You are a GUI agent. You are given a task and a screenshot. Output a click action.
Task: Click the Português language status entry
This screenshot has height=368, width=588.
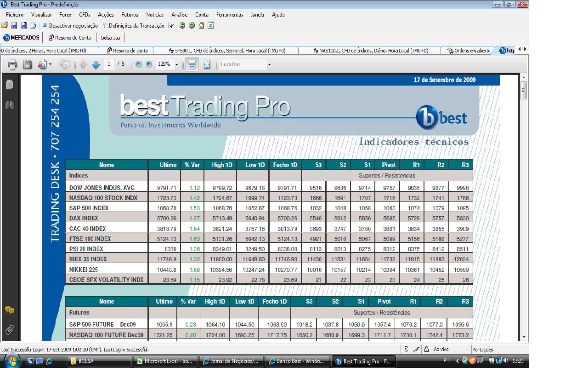coord(482,350)
